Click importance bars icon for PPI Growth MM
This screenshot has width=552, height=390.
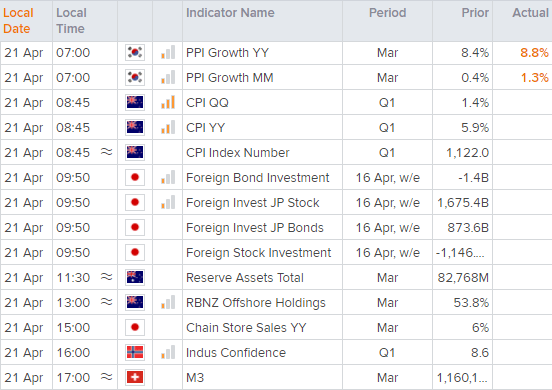pyautogui.click(x=168, y=77)
